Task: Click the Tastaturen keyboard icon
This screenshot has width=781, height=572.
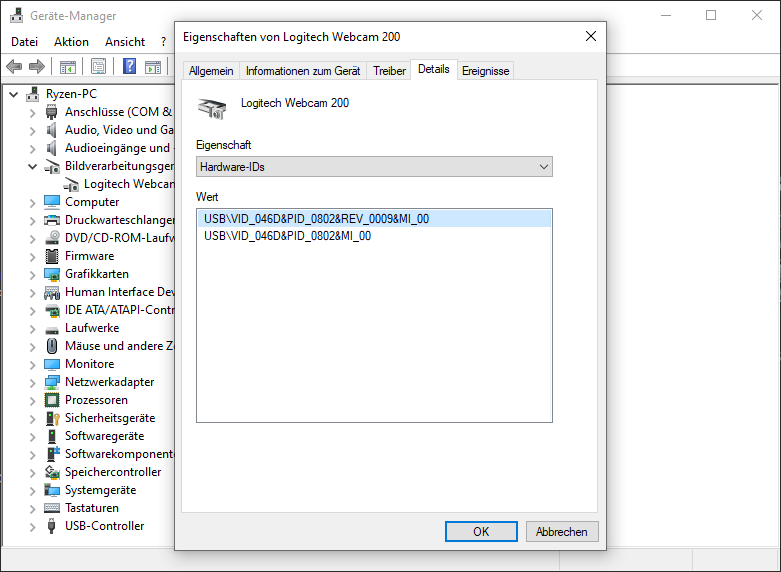Action: 52,508
